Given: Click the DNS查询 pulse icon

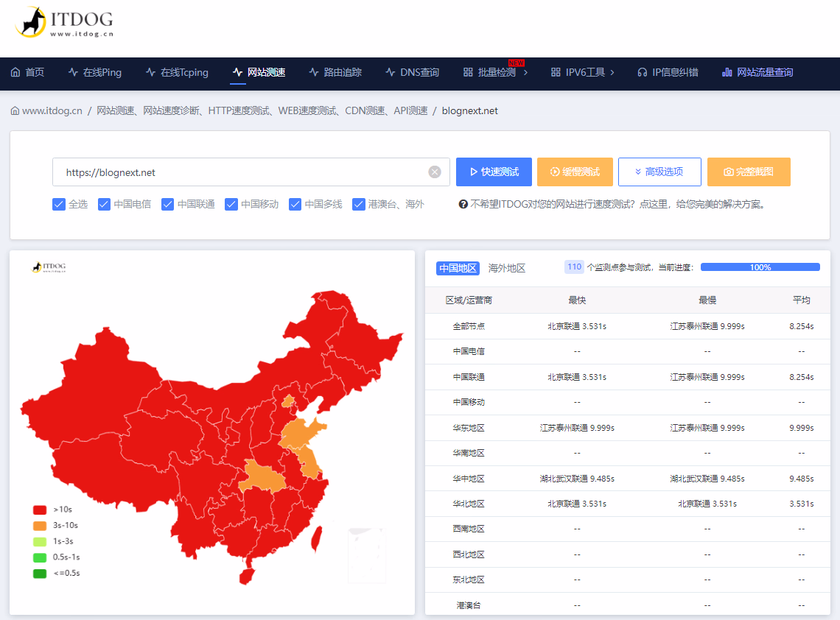Looking at the screenshot, I should click(391, 72).
